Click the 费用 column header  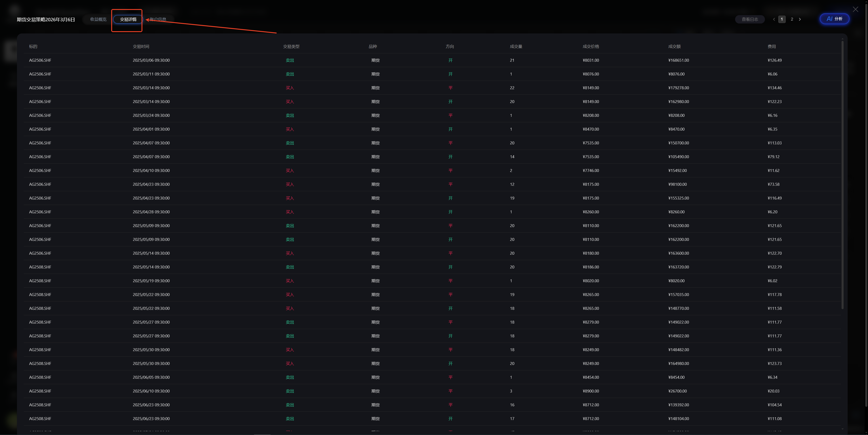tap(772, 47)
